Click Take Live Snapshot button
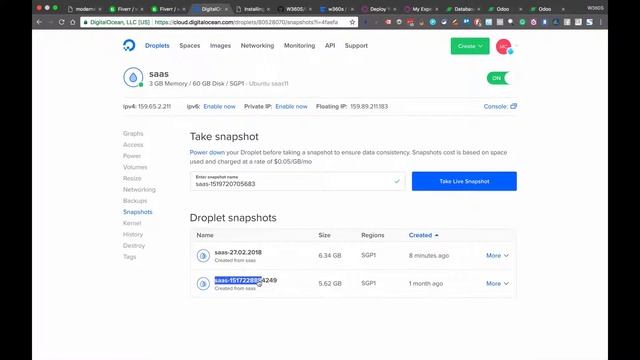 click(464, 181)
